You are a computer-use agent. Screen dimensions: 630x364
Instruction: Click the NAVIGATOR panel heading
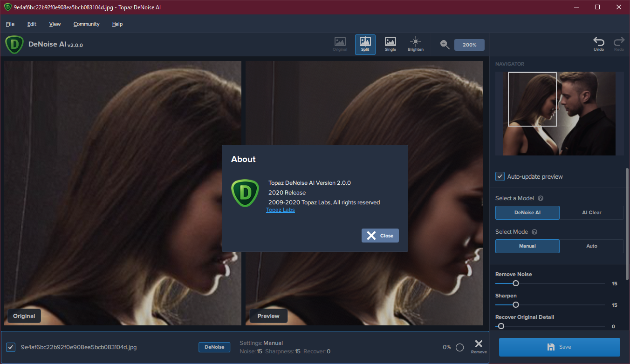pyautogui.click(x=510, y=64)
